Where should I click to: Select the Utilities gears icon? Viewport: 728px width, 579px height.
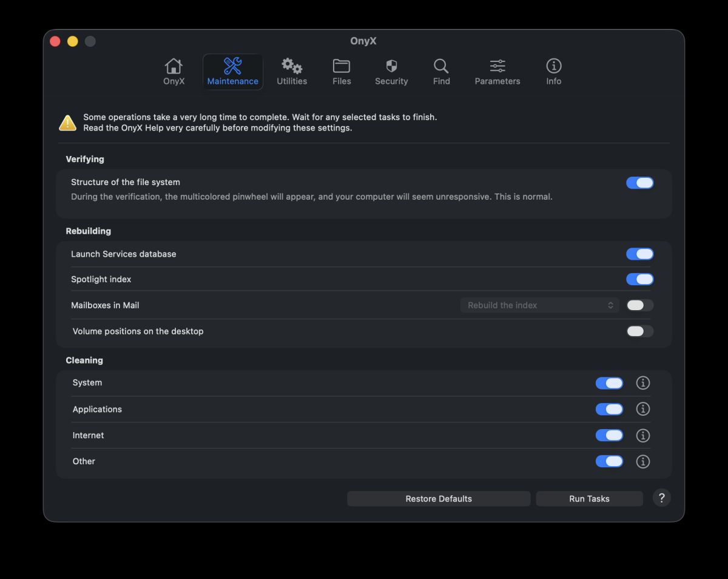pyautogui.click(x=292, y=66)
